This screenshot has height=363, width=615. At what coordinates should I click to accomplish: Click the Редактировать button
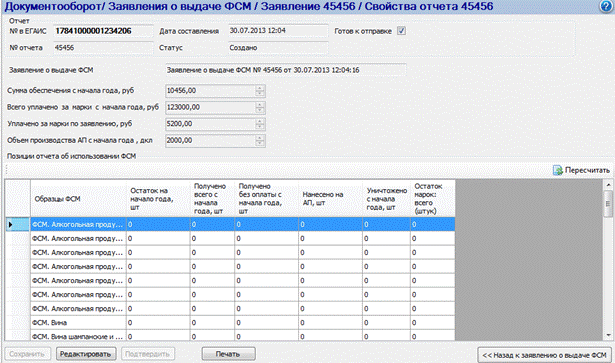(86, 354)
